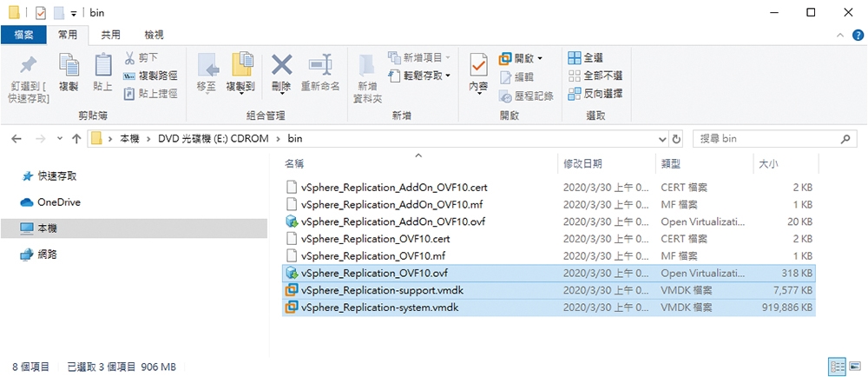Click the Pin to Quick Access icon
This screenshot has height=377, width=868.
coord(28,66)
